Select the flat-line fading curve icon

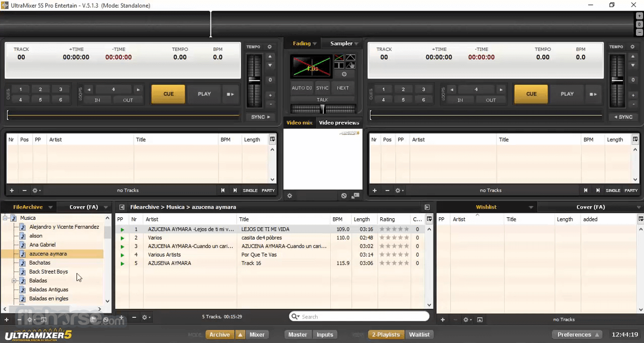click(x=339, y=65)
